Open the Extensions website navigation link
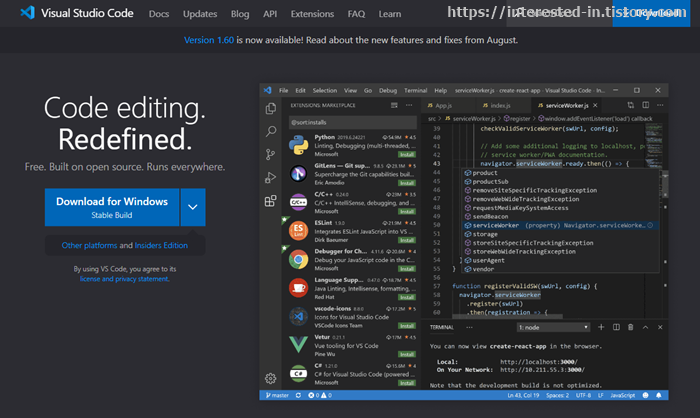The height and width of the screenshot is (418, 700). click(x=312, y=14)
